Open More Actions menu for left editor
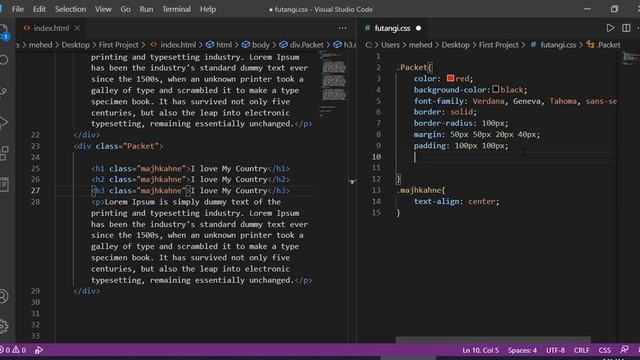The width and height of the screenshot is (640, 360). point(342,28)
